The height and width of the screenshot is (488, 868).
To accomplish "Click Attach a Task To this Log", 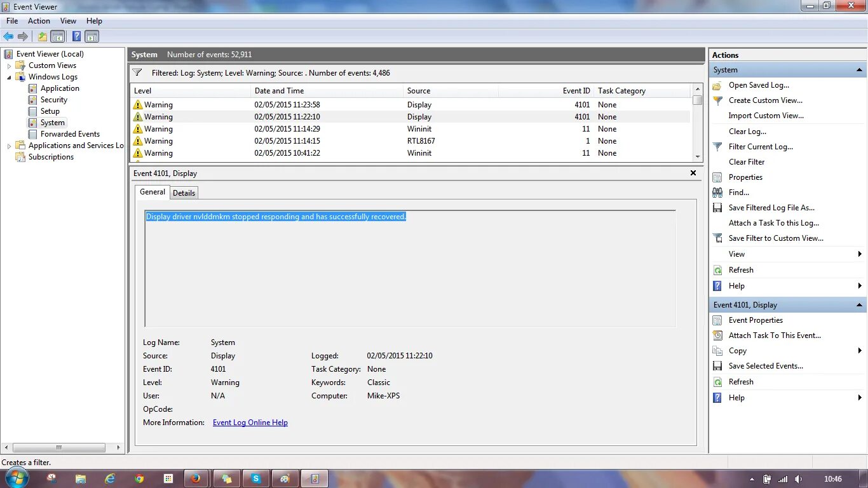I will 774,223.
